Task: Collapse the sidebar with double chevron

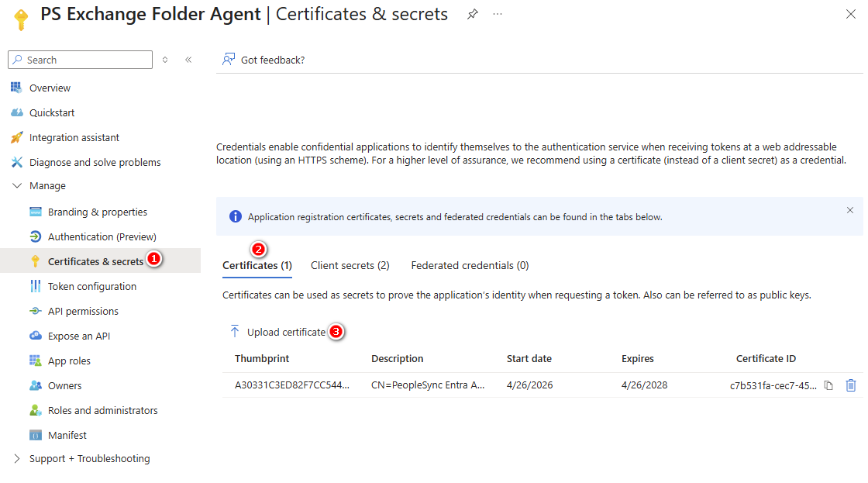Action: [x=188, y=60]
